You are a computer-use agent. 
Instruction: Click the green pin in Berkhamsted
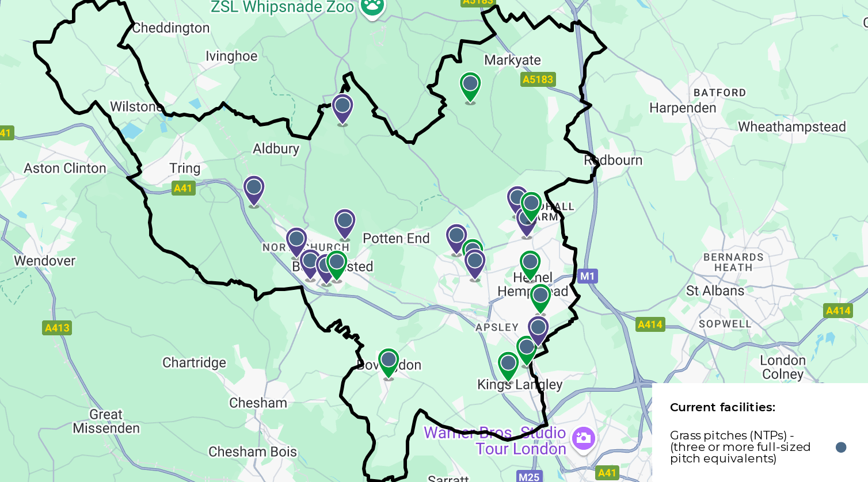[337, 265]
